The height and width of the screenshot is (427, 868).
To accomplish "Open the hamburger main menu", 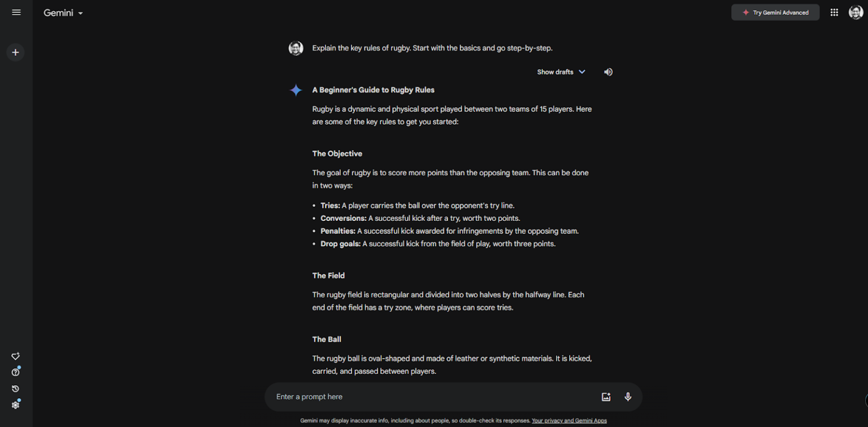I will 16,12.
